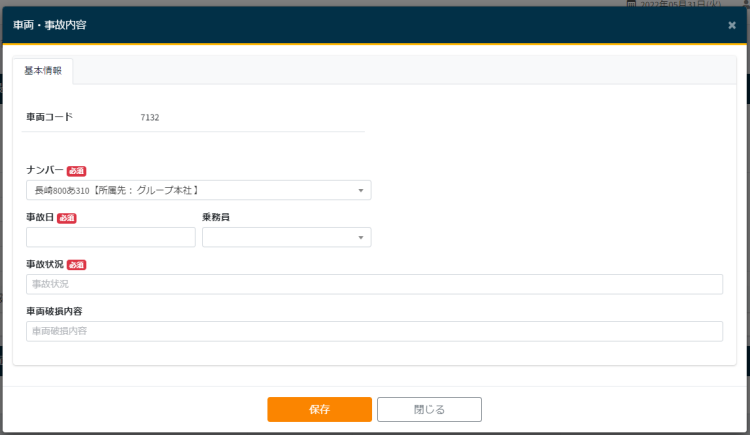Focus the 事故日 date input field
The width and height of the screenshot is (750, 435).
pos(111,237)
